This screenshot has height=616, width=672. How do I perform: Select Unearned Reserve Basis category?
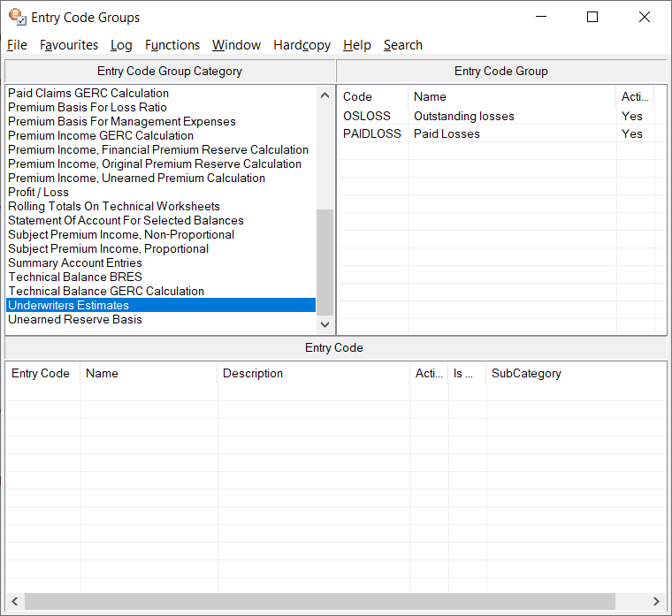pyautogui.click(x=75, y=320)
